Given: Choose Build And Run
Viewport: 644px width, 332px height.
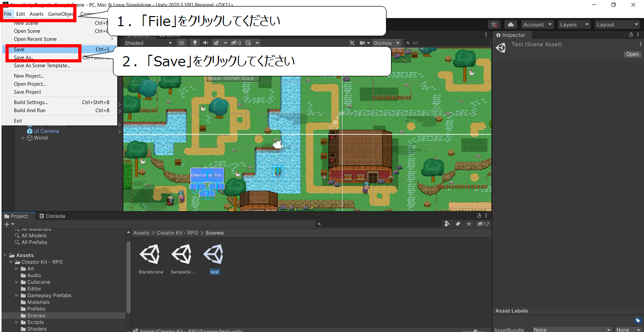Looking at the screenshot, I should pos(59,110).
